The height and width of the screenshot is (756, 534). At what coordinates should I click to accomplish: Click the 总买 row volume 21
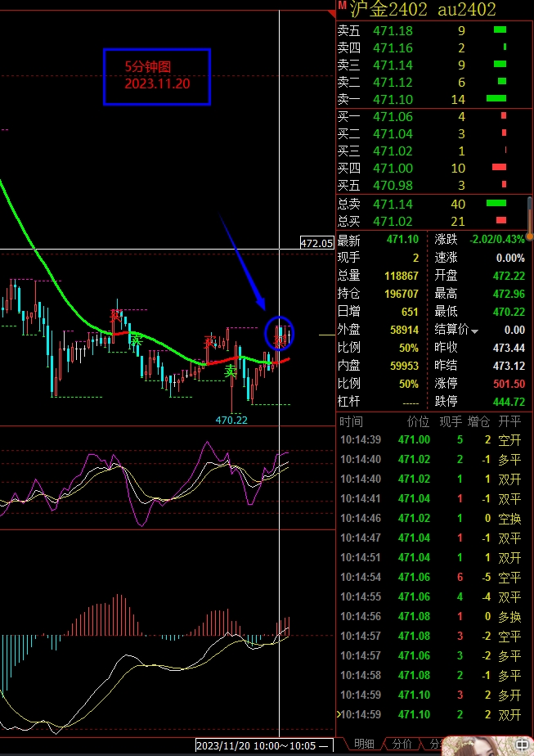click(458, 221)
